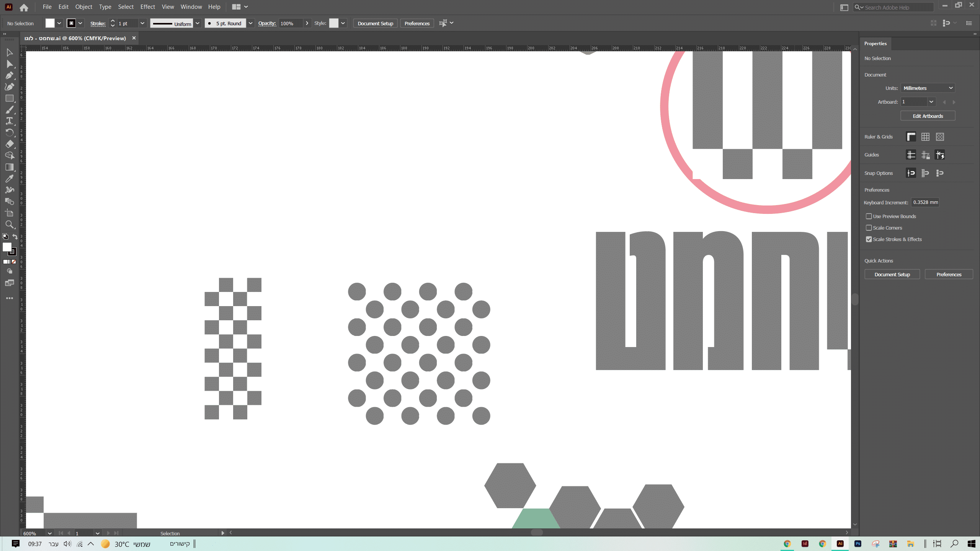Enable Scale Corners checkbox
Viewport: 980px width, 551px height.
click(x=869, y=228)
